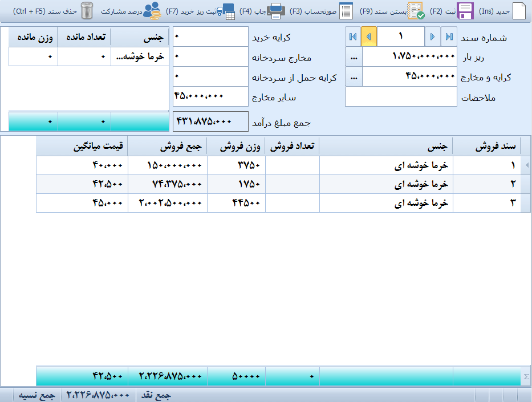This screenshot has height=402, width=532.
Task: Go to the previous document number arrow
Action: coord(369,36)
